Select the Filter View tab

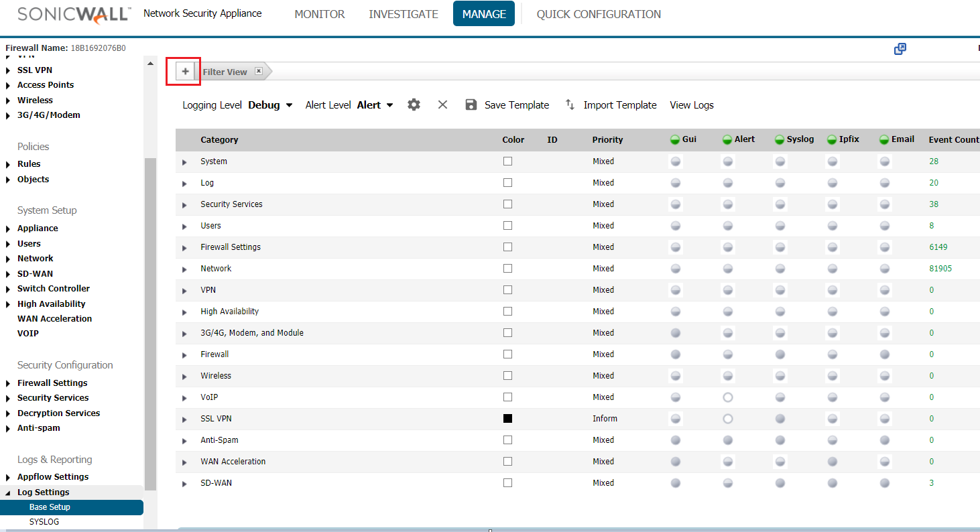click(225, 72)
